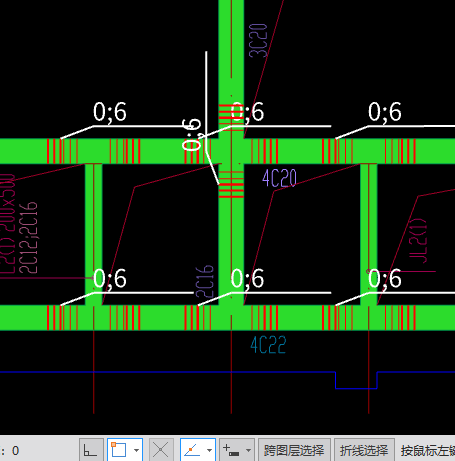Select the 4C20 rebar annotation

tap(279, 178)
